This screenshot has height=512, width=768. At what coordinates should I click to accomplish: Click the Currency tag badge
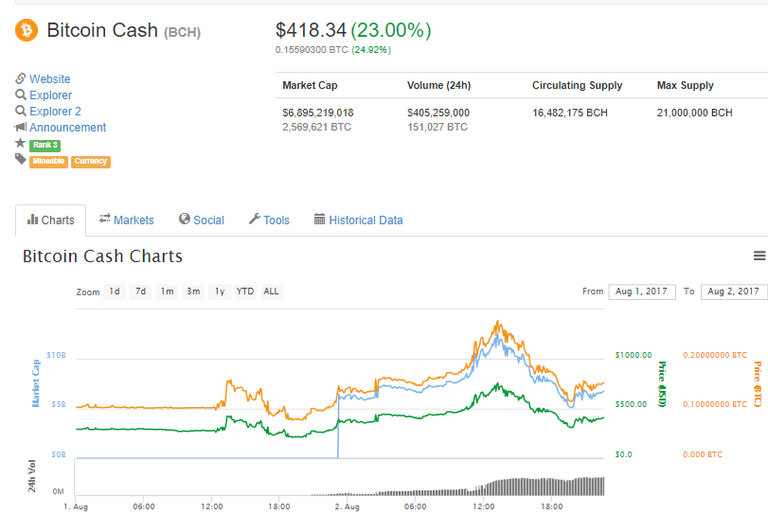[x=91, y=161]
